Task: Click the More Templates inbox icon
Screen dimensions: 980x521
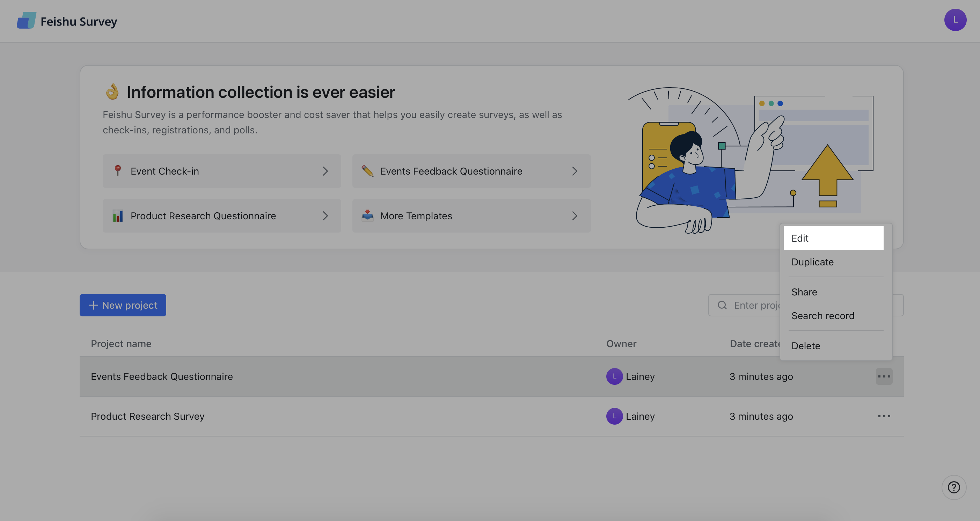Action: pyautogui.click(x=368, y=215)
